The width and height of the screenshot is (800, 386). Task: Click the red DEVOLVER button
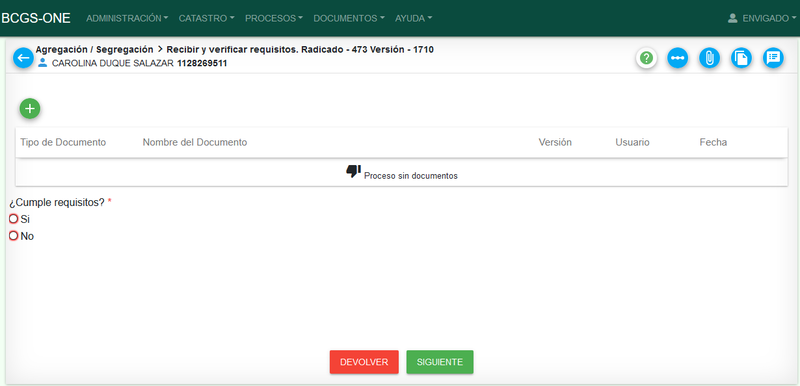point(364,362)
